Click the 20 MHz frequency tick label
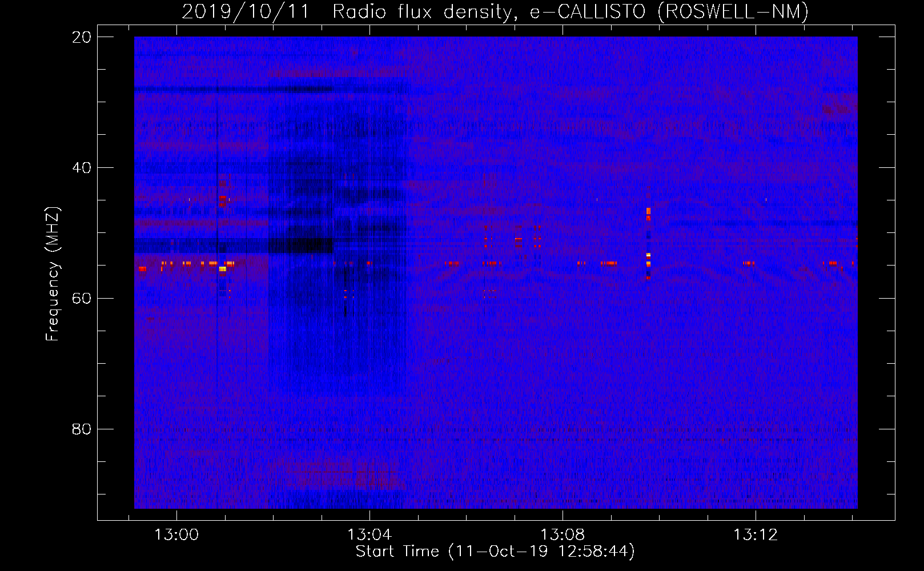Screen dimensions: 924x571 pos(82,37)
